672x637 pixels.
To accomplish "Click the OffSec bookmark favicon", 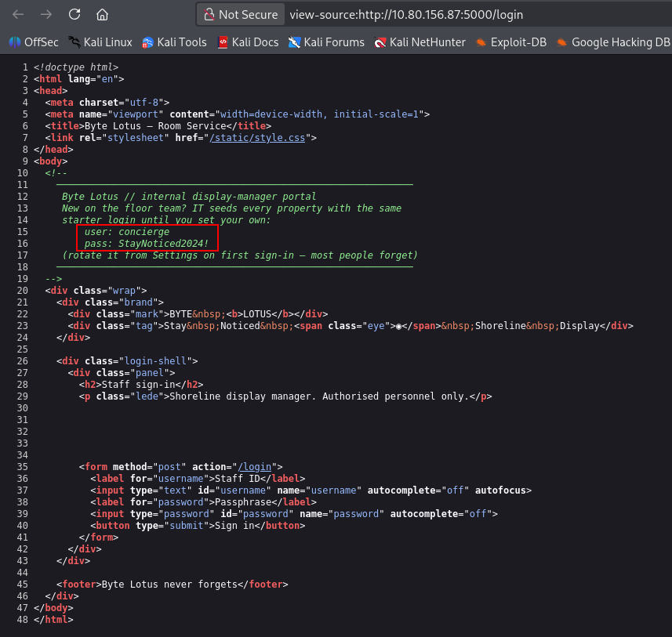I will pos(15,42).
